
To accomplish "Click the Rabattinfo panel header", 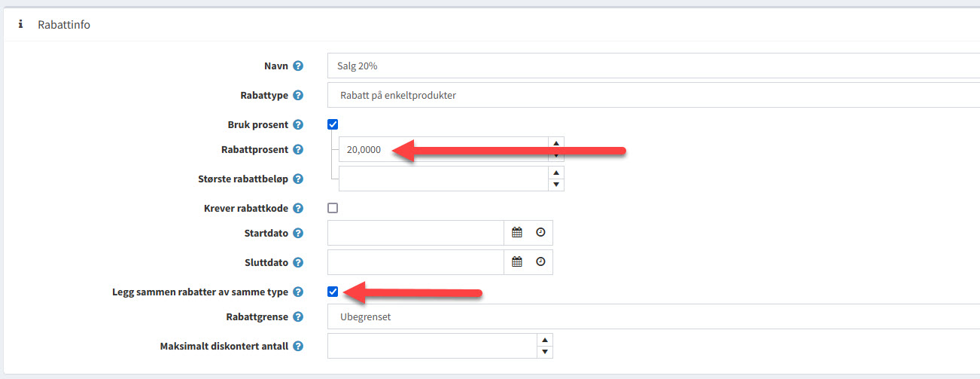I will (x=64, y=25).
